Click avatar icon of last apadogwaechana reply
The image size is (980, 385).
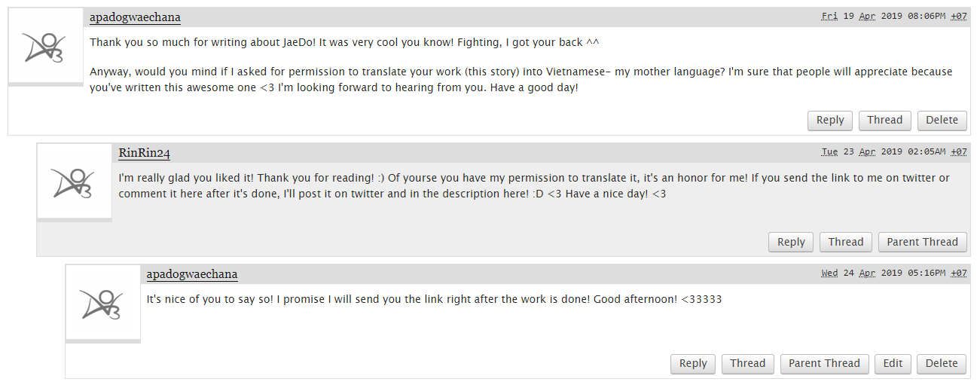(x=102, y=302)
